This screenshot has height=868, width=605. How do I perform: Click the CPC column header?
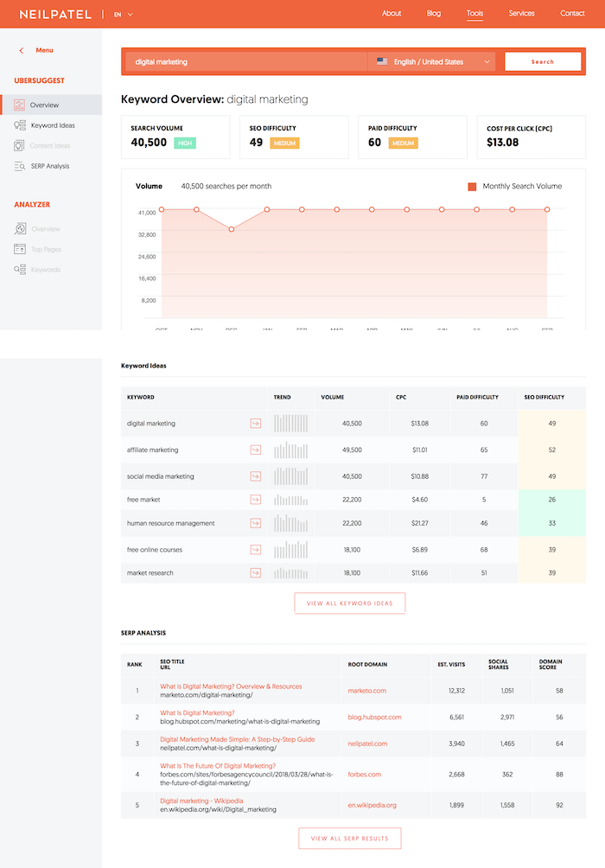tap(401, 398)
